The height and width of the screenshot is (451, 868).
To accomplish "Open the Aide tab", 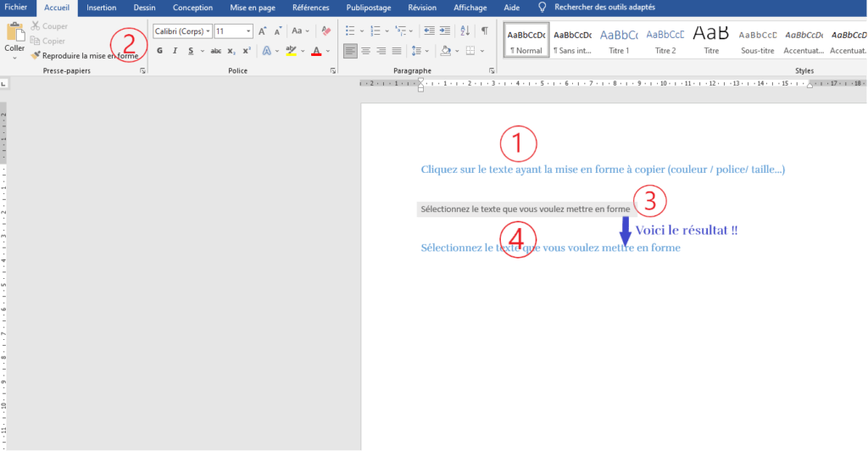I will 511,8.
